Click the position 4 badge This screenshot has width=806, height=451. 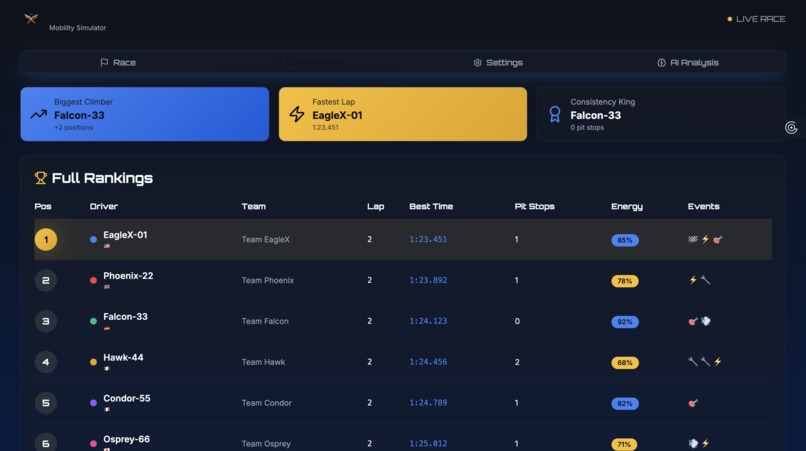[46, 362]
